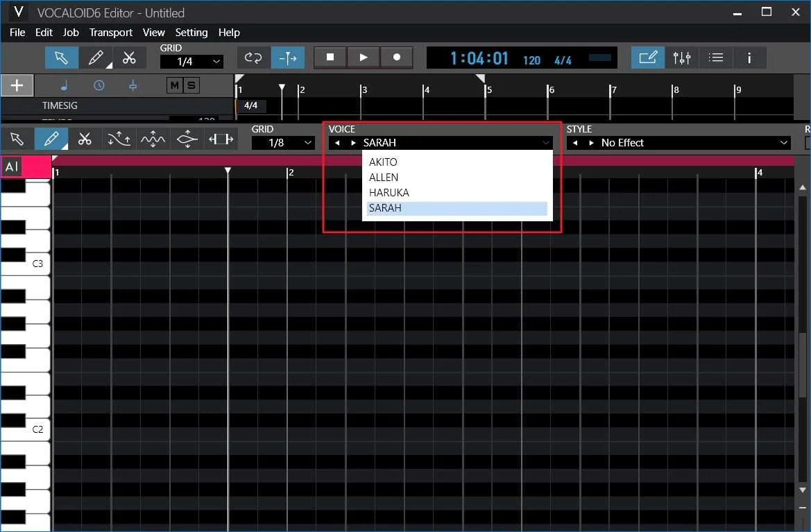Click the vertical scrollbar in piano roll
811x532 pixels.
(803, 347)
